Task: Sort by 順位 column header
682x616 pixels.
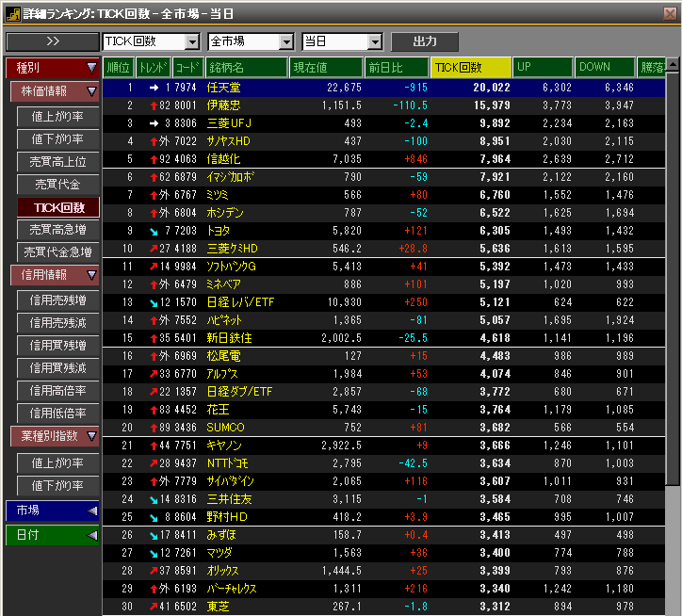Action: [x=119, y=68]
